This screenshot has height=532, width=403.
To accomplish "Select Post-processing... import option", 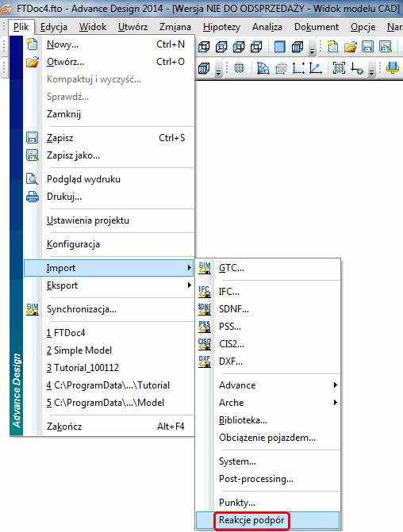I will click(268, 479).
